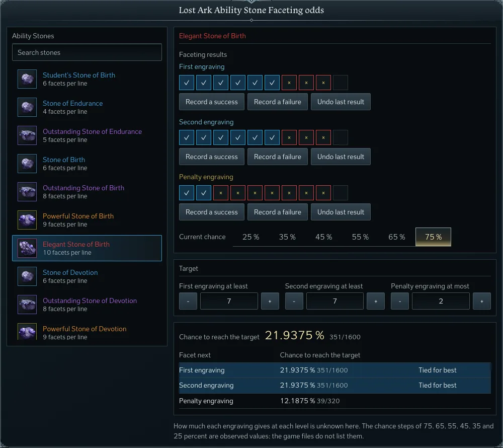Click the selected 75 % chance option
The image size is (503, 448).
tap(434, 237)
